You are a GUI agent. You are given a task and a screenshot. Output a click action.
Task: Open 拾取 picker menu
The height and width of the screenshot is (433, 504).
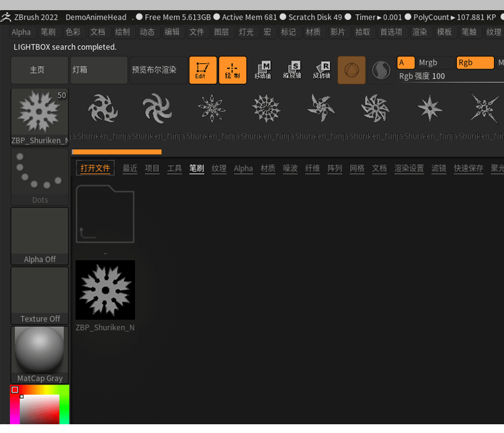[x=363, y=32]
